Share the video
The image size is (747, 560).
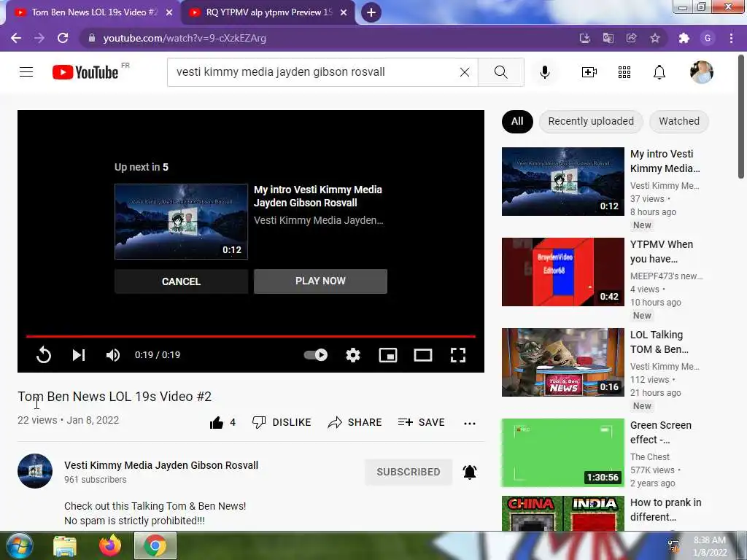(355, 422)
